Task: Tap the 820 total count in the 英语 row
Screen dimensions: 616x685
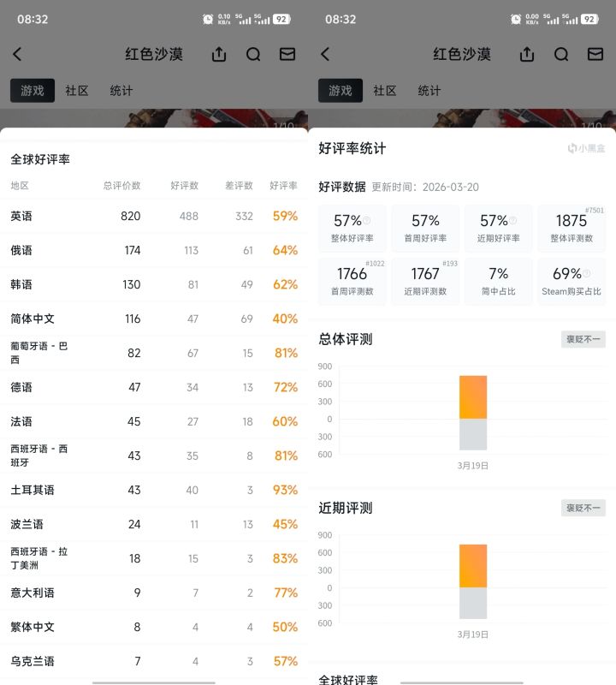Action: point(131,216)
